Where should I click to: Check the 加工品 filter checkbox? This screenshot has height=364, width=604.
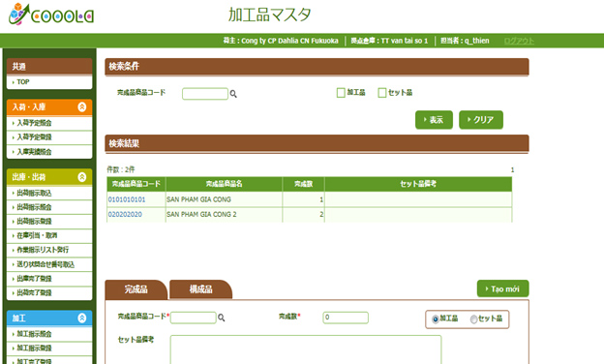click(x=341, y=93)
